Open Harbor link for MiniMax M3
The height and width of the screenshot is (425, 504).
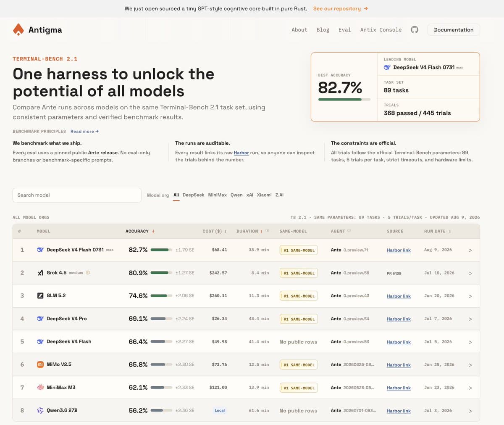click(399, 388)
